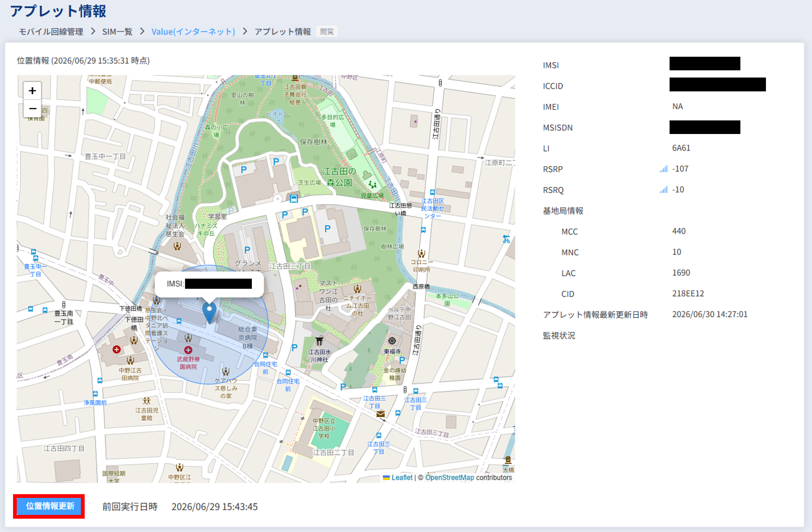Click the 江古田氷川神社 torii gate icon
The image size is (812, 532).
point(319,341)
